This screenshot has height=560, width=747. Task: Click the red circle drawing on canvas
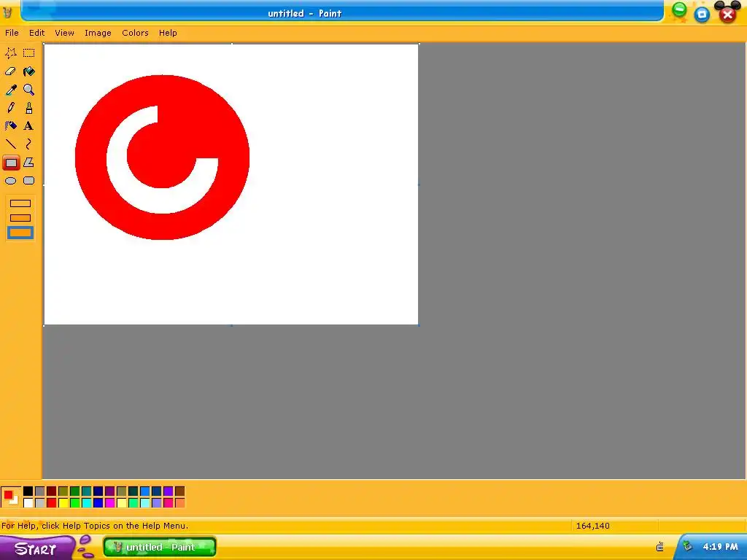point(162,157)
